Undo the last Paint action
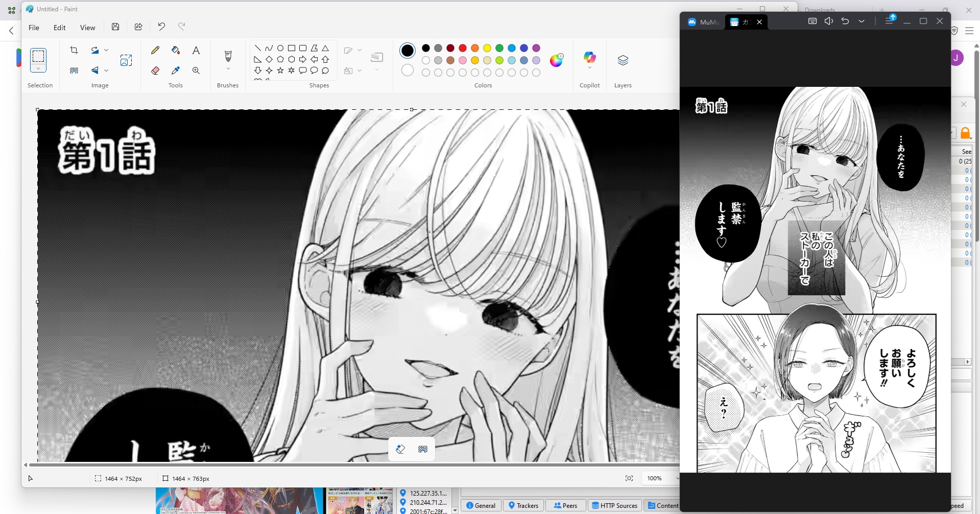This screenshot has width=980, height=514. 161,27
